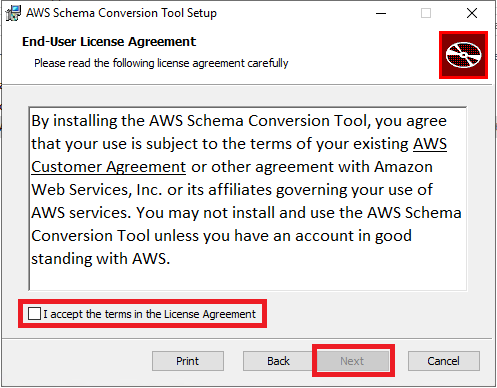Place cursor at 'standing with AWS.' text

tap(101, 259)
